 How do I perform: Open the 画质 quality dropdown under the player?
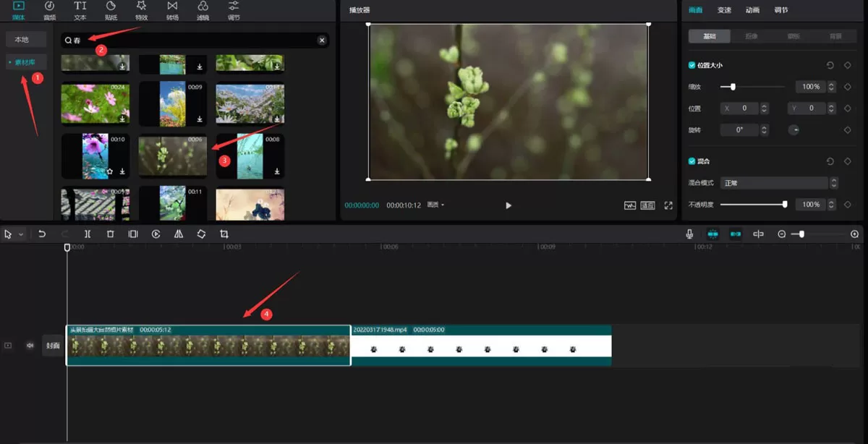[435, 205]
